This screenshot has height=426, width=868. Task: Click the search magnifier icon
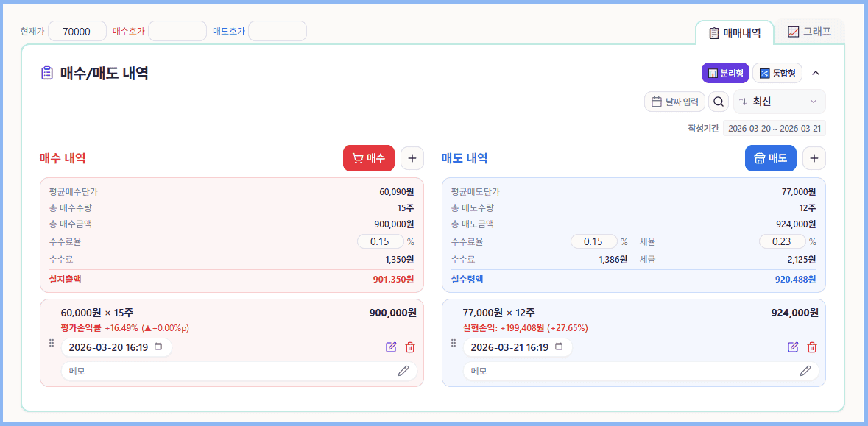[x=718, y=102]
